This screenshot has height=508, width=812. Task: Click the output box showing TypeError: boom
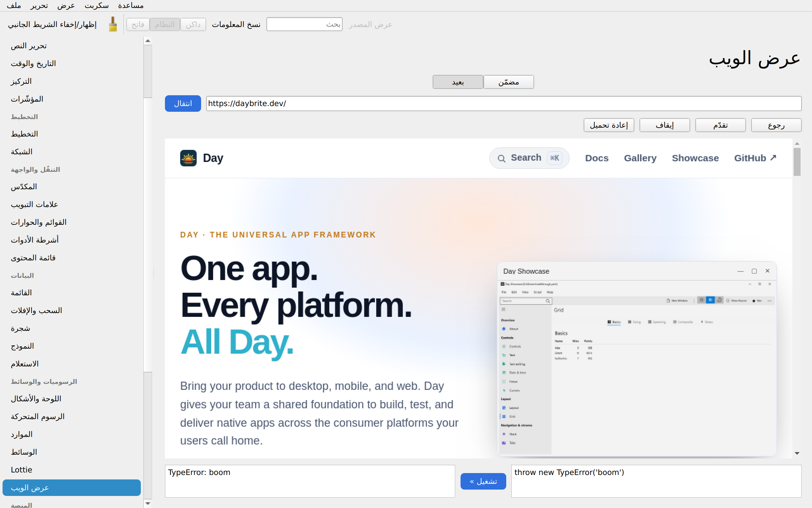click(x=310, y=481)
